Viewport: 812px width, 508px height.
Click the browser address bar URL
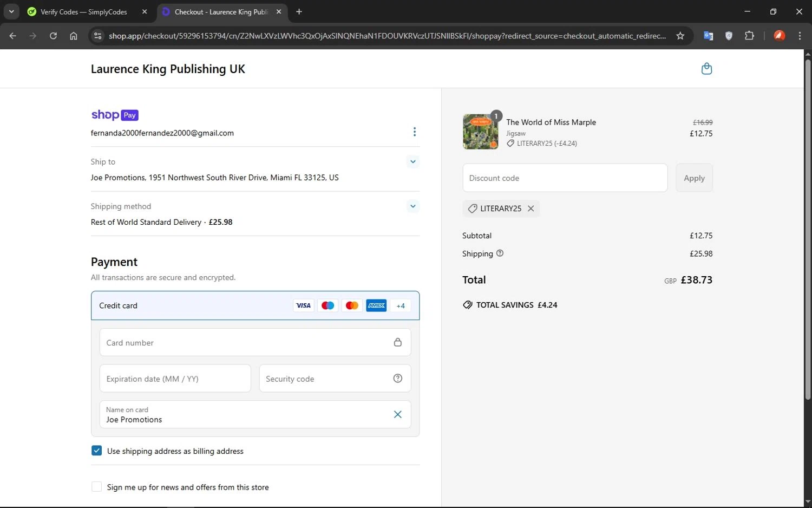click(387, 36)
